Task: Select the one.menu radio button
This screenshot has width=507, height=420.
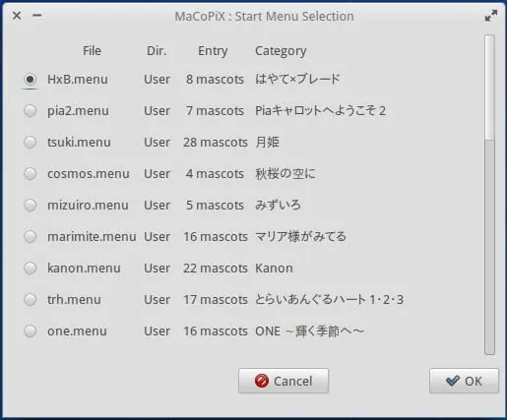Action: point(31,331)
